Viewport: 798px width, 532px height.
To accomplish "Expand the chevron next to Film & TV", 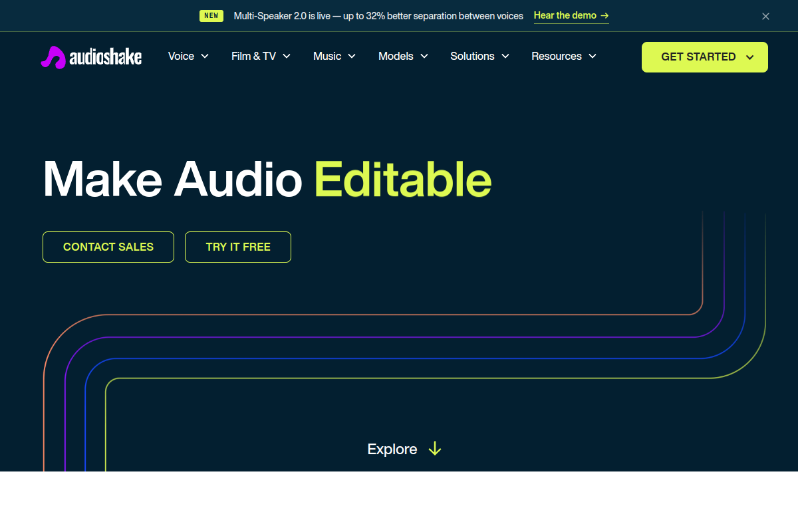I will [287, 57].
